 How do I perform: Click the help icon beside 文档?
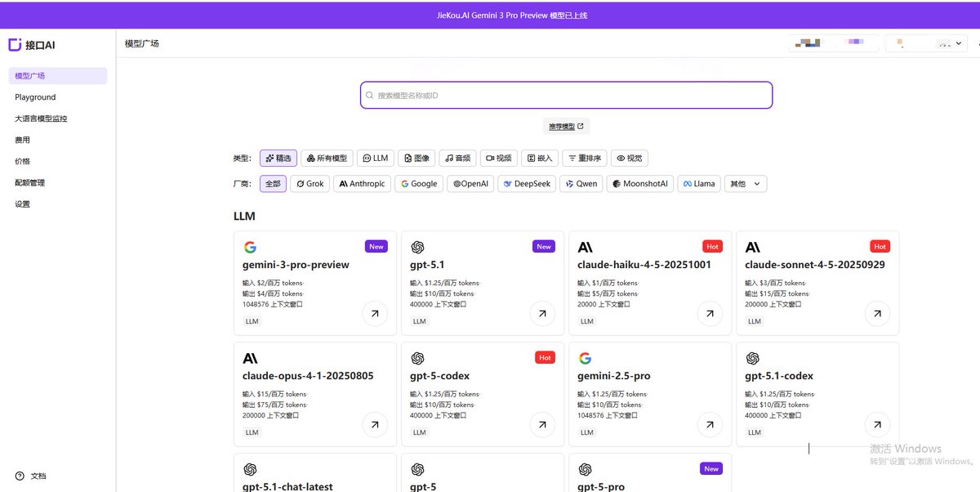tap(20, 476)
